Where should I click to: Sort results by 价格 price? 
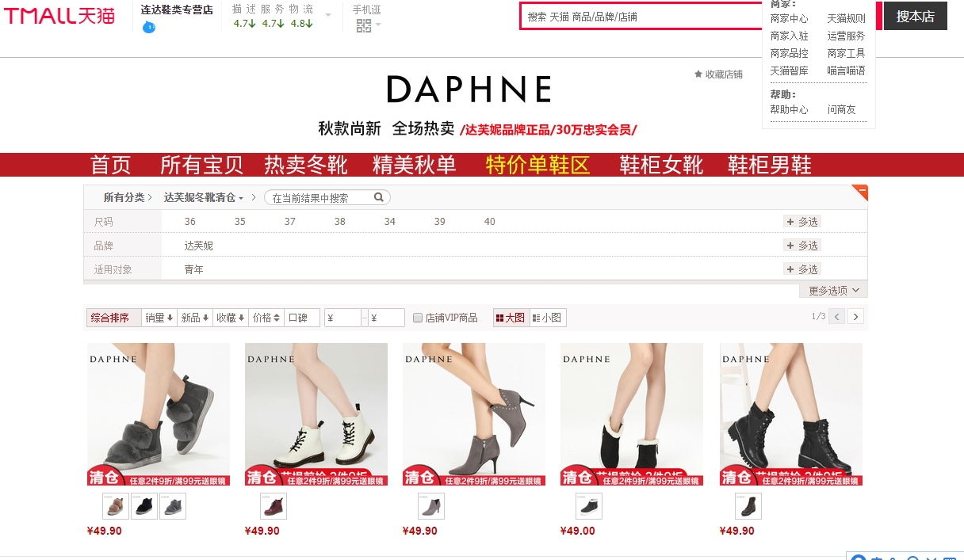tap(266, 318)
